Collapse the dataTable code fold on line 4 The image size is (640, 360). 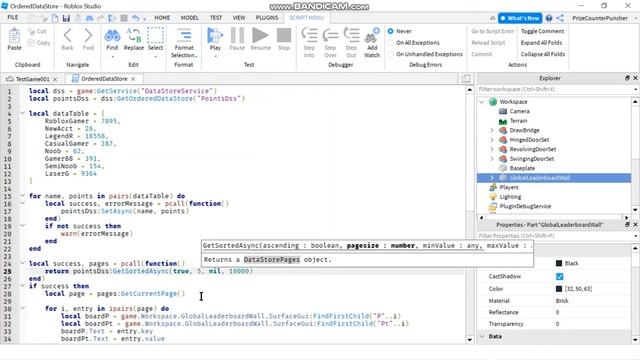(22, 113)
